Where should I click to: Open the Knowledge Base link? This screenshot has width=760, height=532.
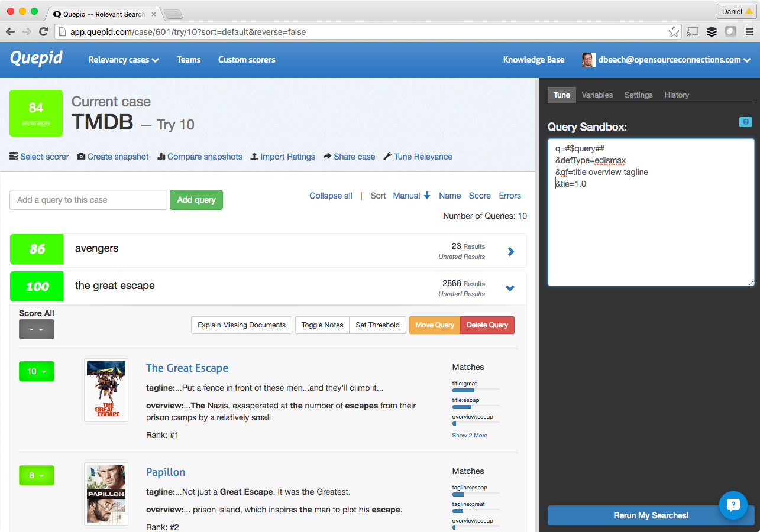[533, 60]
